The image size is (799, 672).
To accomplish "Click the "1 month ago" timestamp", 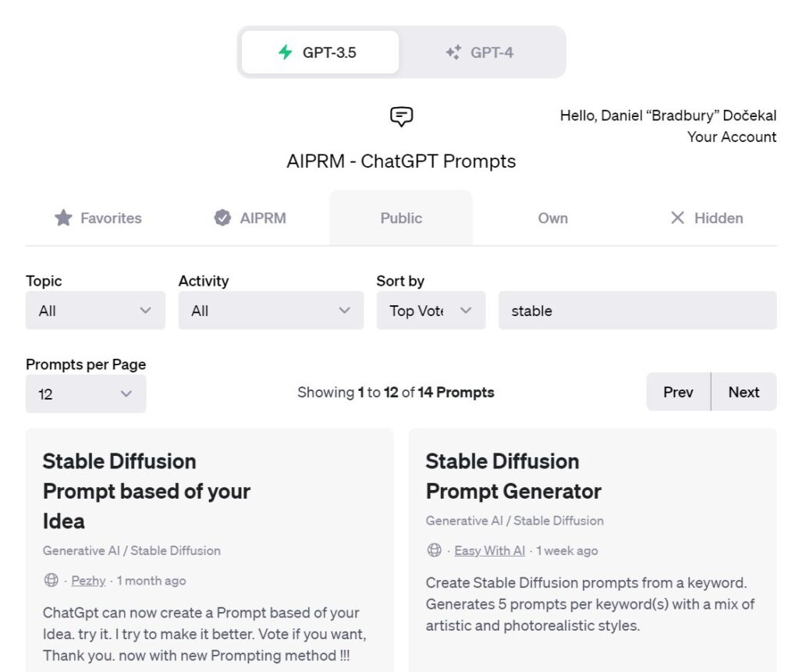I will point(151,580).
